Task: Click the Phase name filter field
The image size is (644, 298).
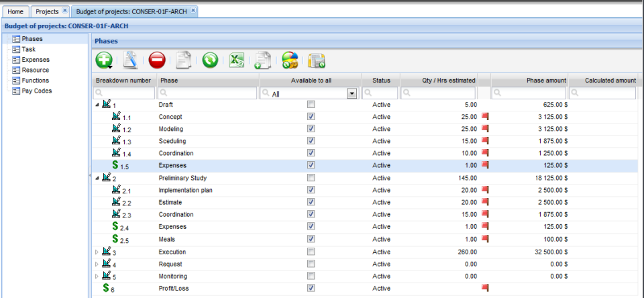Action: [x=207, y=93]
